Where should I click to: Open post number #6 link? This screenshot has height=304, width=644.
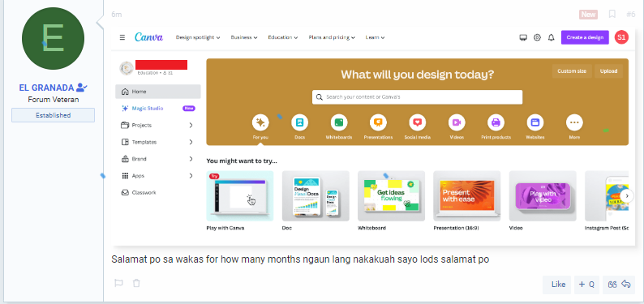(x=630, y=15)
